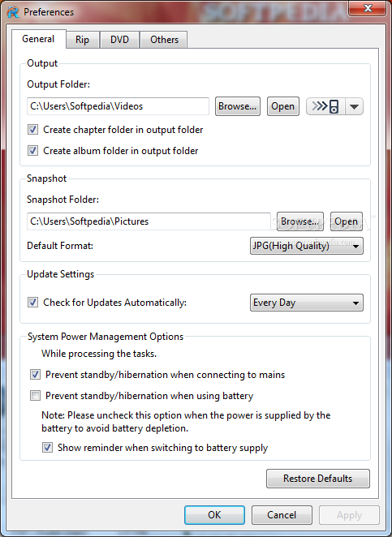
Task: Open the arrow menu beside the device button
Action: 355,106
